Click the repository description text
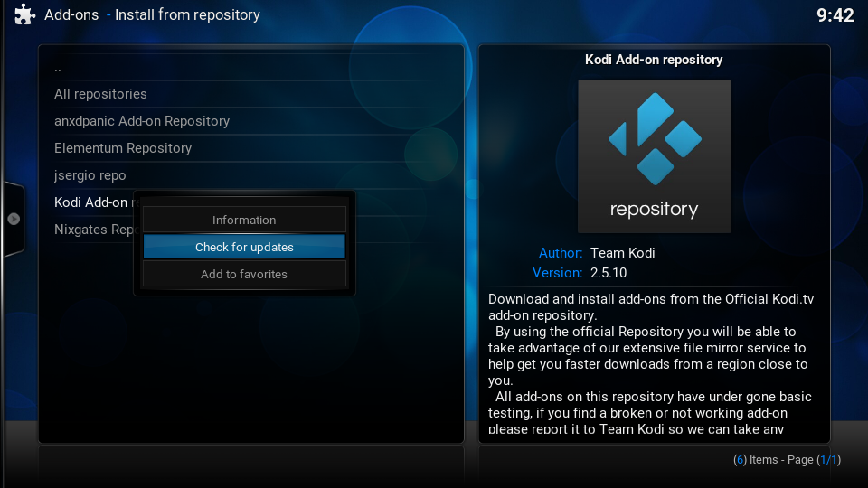 652,363
